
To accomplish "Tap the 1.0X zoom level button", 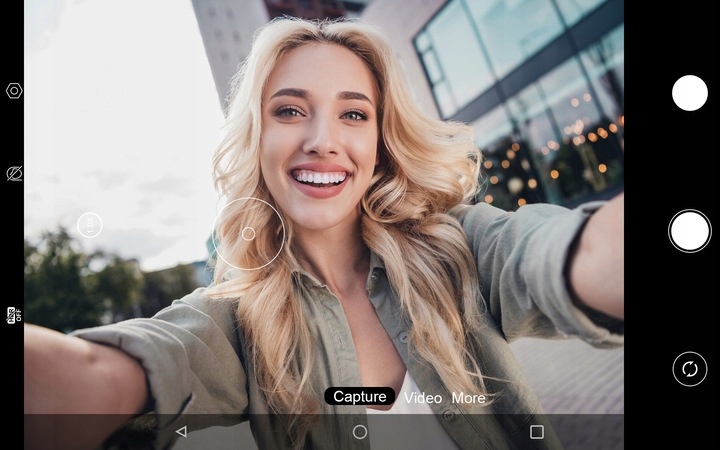I will (x=90, y=225).
